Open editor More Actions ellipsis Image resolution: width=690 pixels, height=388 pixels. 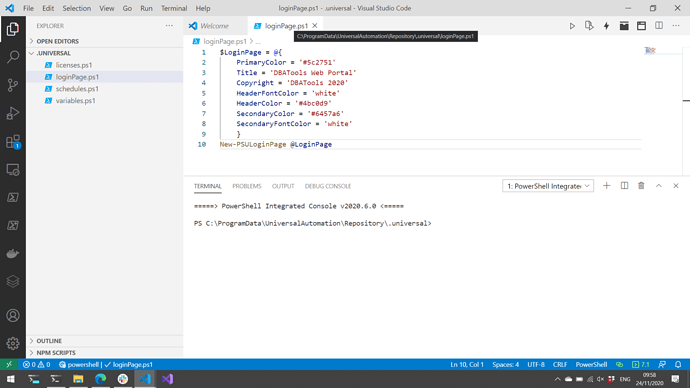[676, 26]
